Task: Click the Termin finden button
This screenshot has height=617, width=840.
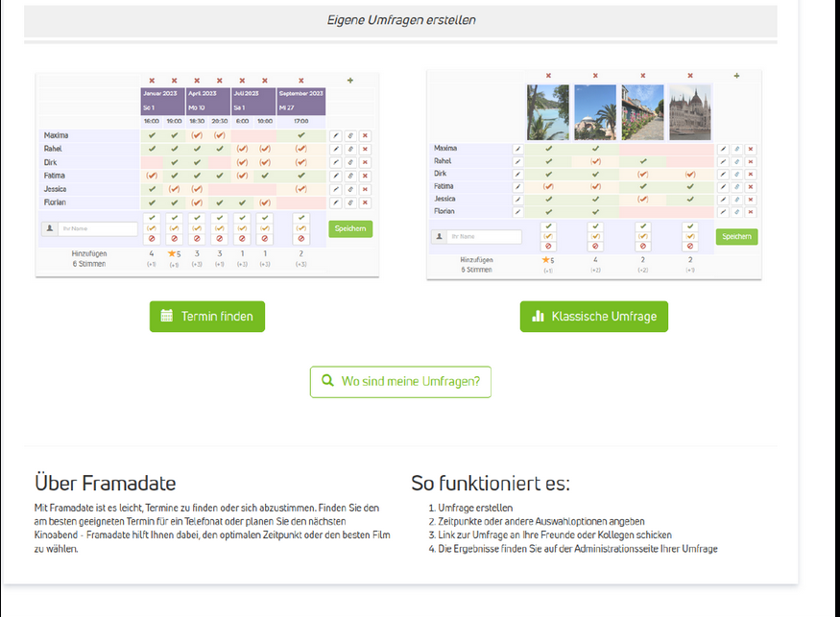Action: (206, 317)
